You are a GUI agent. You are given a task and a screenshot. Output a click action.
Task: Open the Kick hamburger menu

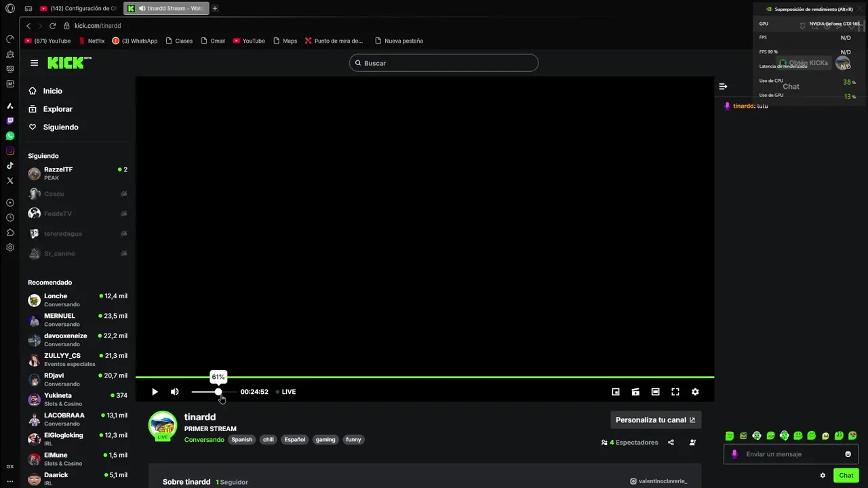tap(34, 63)
